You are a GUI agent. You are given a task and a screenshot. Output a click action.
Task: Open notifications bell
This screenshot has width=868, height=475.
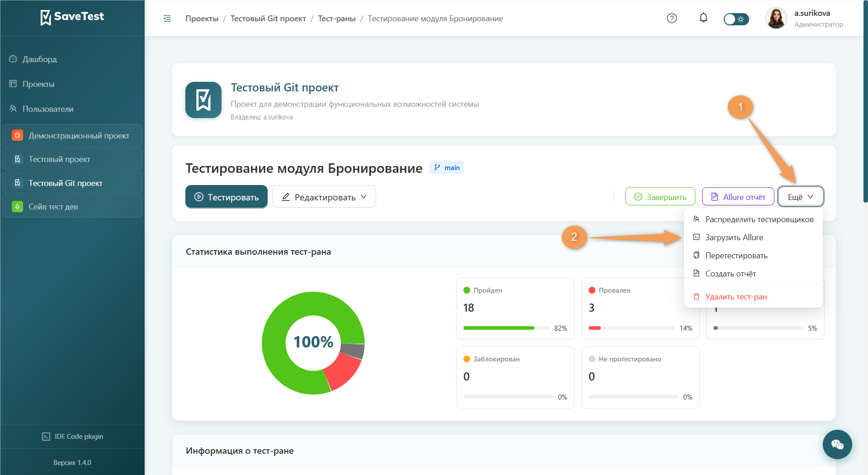click(703, 18)
